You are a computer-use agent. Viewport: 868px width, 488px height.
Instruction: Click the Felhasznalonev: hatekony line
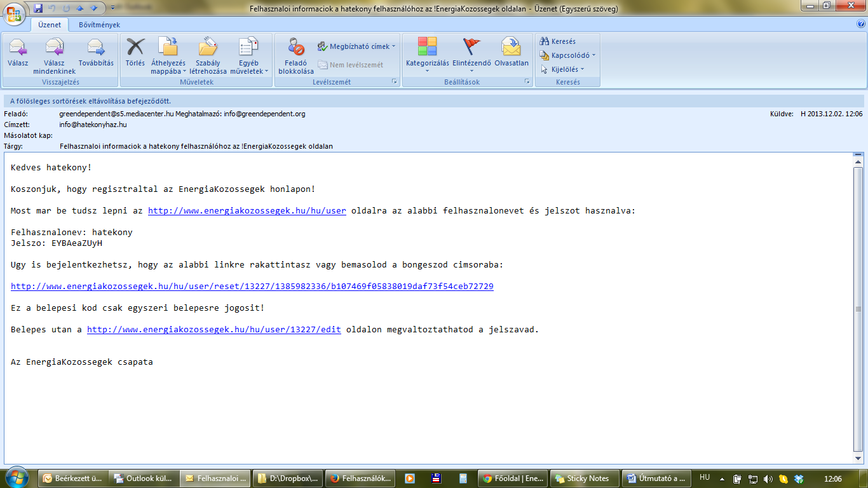pyautogui.click(x=72, y=233)
